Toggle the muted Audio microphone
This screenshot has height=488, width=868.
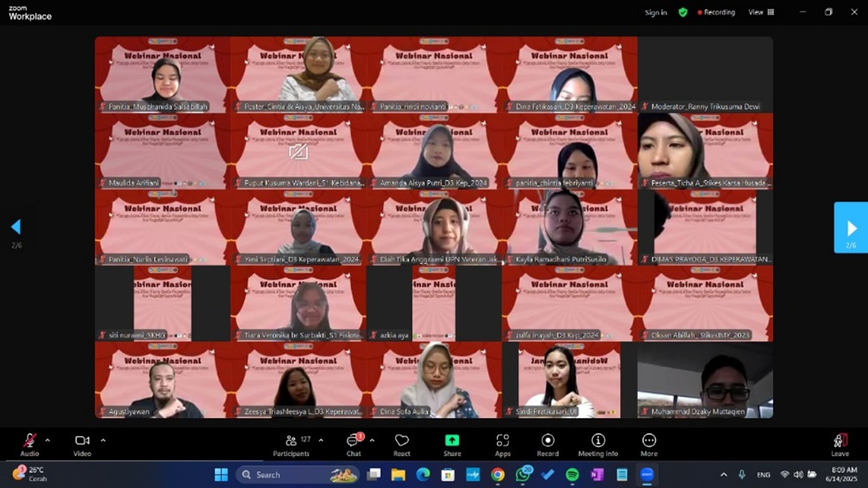click(29, 441)
